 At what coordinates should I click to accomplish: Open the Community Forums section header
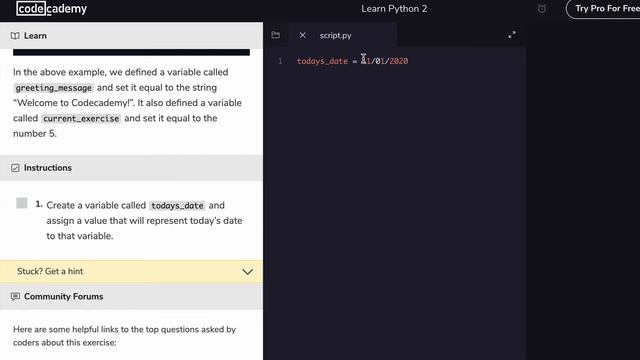[x=131, y=297]
